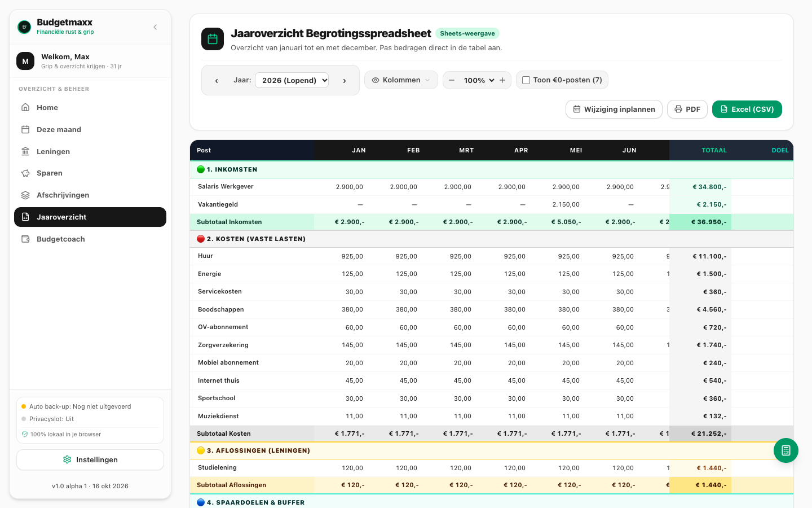Click the Privacyslot: Uit status
The width and height of the screenshot is (812, 508).
point(51,419)
